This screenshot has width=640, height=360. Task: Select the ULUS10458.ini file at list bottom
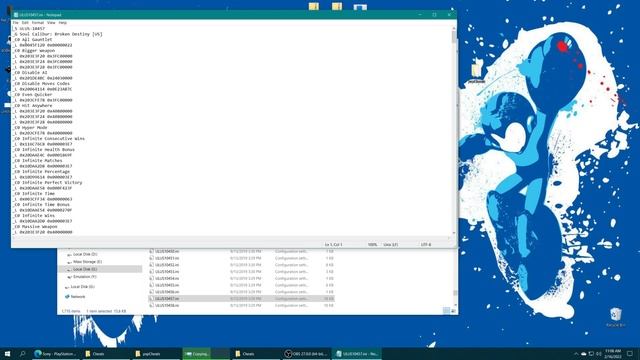[167, 305]
